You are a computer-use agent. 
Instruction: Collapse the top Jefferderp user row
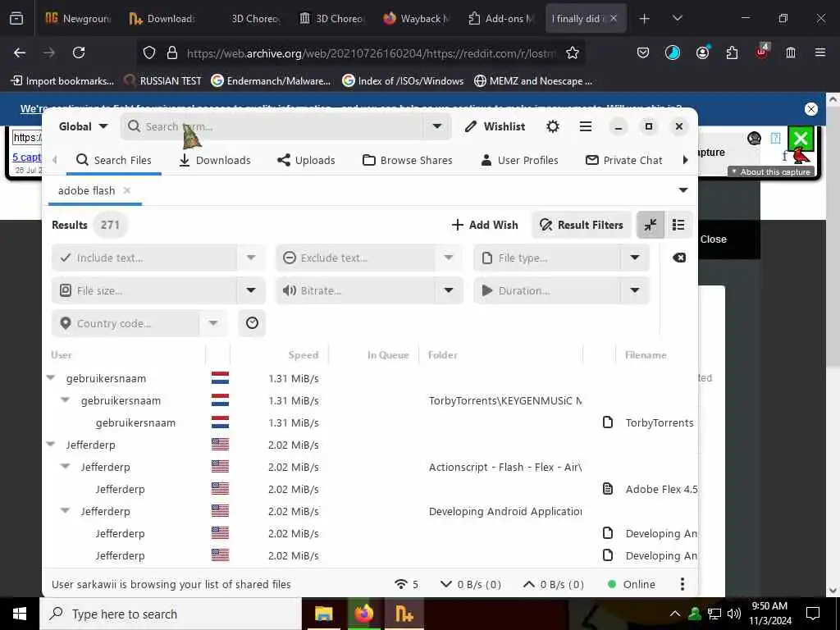pos(51,444)
